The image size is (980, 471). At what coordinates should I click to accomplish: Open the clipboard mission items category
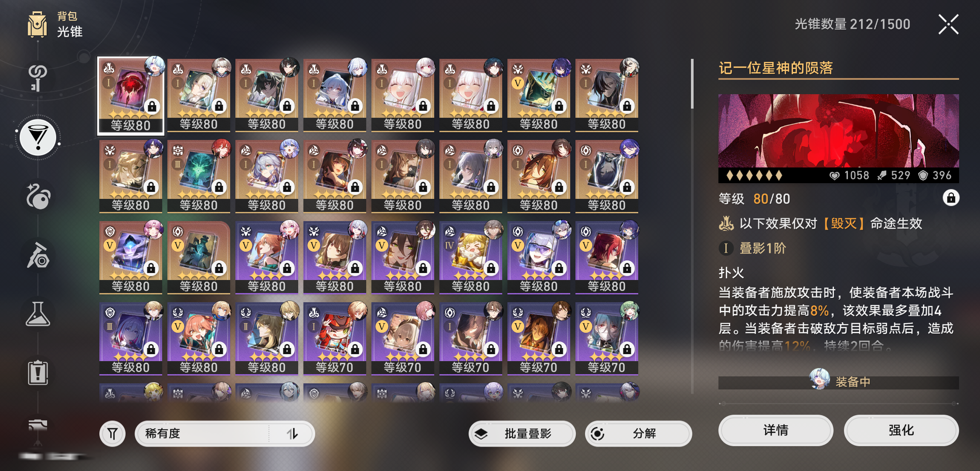click(38, 373)
